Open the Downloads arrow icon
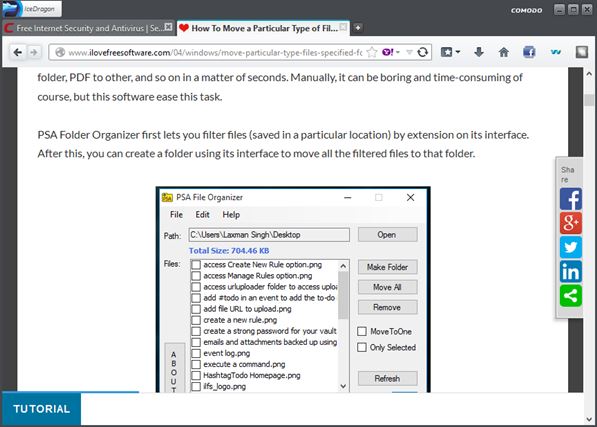Screen dimensions: 597x427 point(479,52)
